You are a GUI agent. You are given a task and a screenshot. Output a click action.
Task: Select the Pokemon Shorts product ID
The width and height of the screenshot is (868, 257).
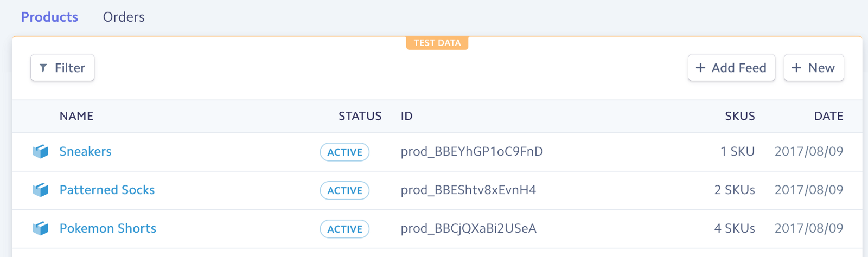pyautogui.click(x=468, y=229)
